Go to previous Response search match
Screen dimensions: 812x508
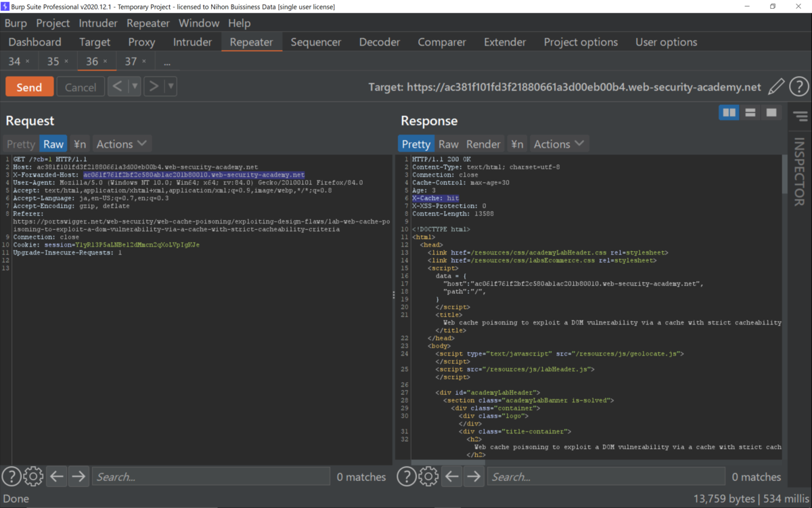click(452, 477)
